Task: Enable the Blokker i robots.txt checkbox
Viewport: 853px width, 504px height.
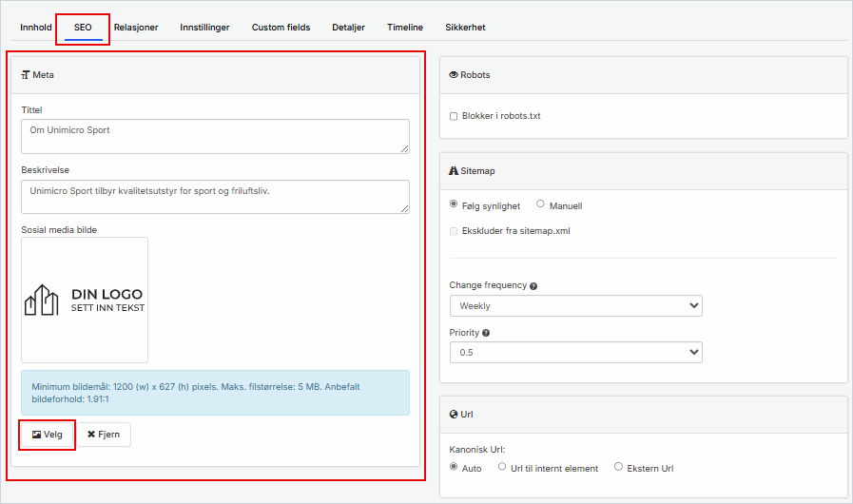Action: 454,116
